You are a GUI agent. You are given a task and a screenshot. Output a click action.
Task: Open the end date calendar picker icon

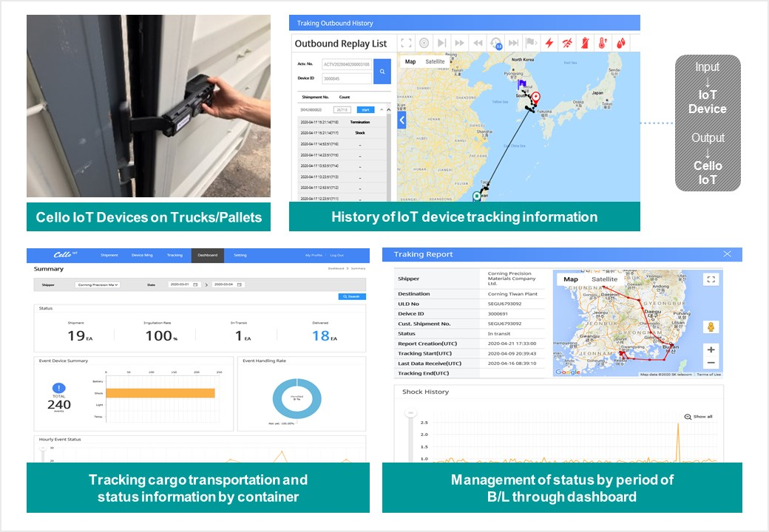coord(240,284)
